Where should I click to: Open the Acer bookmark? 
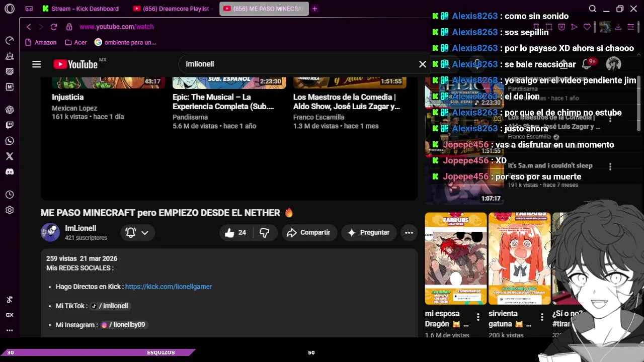click(75, 43)
